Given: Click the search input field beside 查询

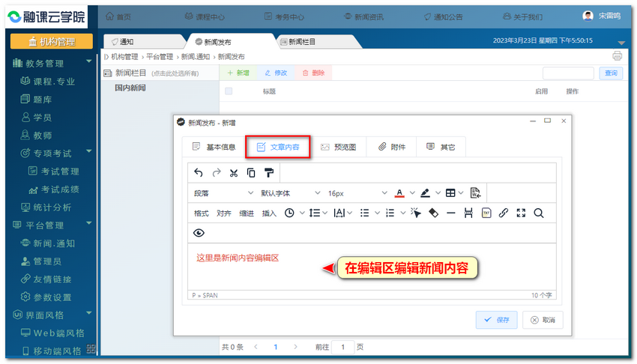Looking at the screenshot, I should coord(568,73).
